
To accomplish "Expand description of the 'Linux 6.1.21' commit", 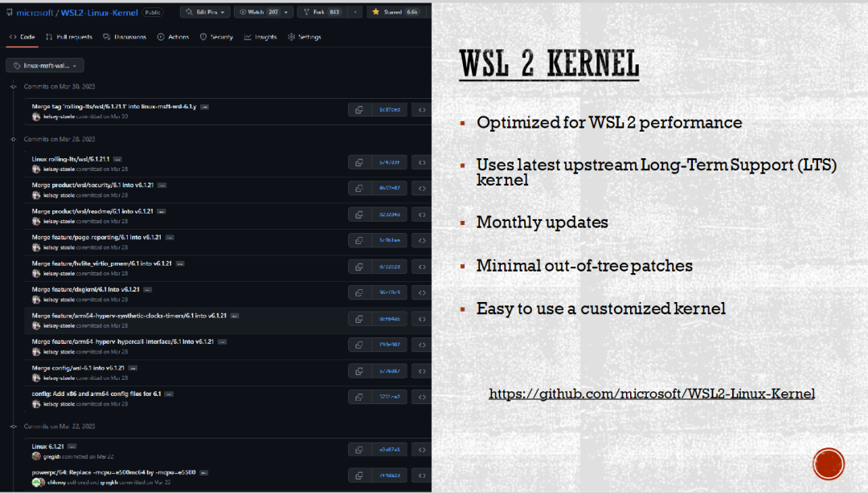I will (x=72, y=447).
